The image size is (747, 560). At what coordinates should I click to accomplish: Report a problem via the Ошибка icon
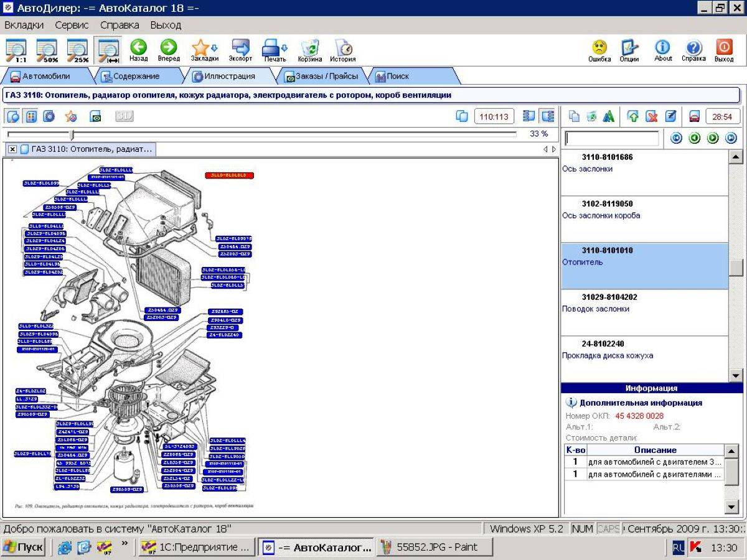[x=599, y=50]
